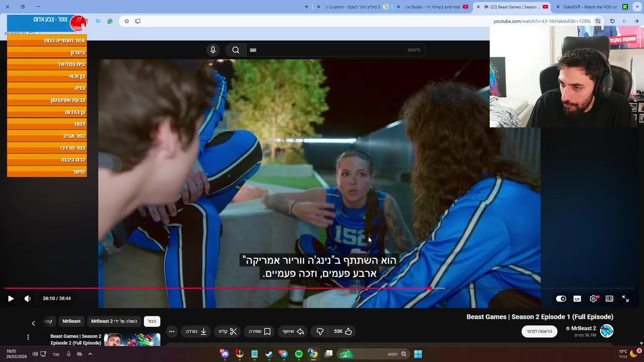Select ביצרון in the alert list
644x362 pixels.
pos(47,52)
